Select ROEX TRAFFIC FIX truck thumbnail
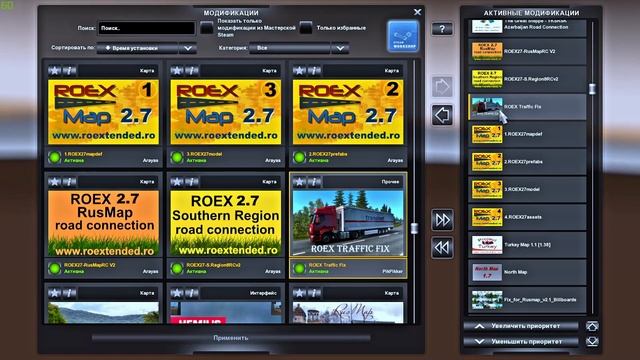The height and width of the screenshot is (360, 640). [x=348, y=223]
